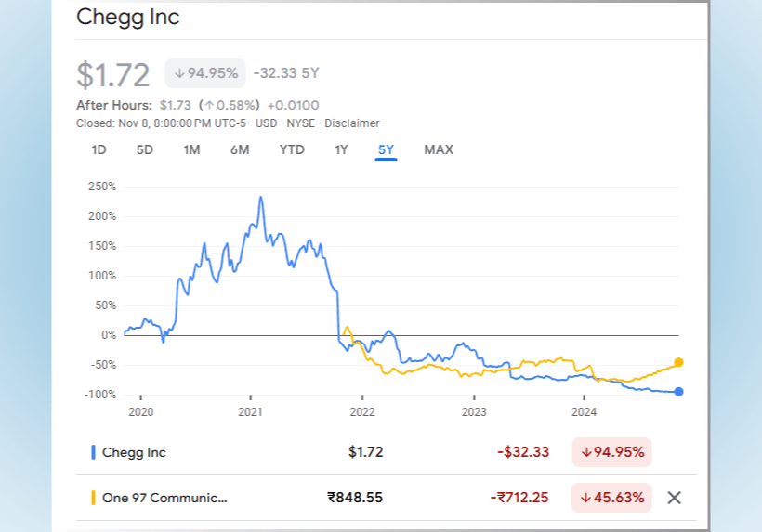
Task: Click the red 94.95% badge in legend
Action: (611, 453)
